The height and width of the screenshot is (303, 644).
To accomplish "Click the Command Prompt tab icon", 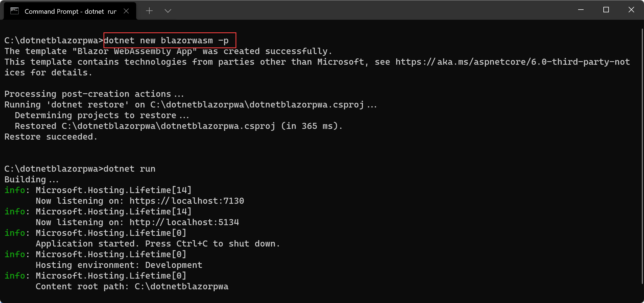I will [14, 11].
